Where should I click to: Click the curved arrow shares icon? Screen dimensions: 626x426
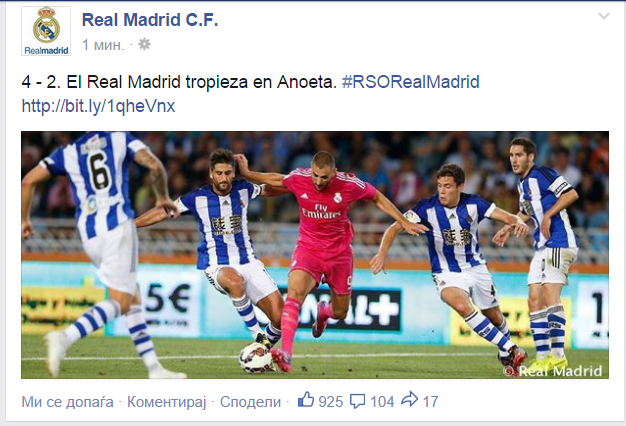point(409,399)
